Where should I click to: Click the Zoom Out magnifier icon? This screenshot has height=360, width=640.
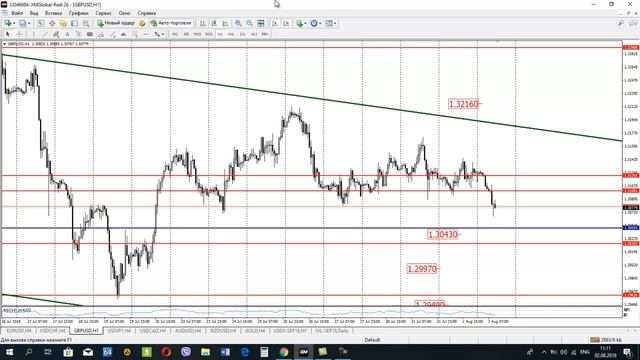(x=249, y=23)
